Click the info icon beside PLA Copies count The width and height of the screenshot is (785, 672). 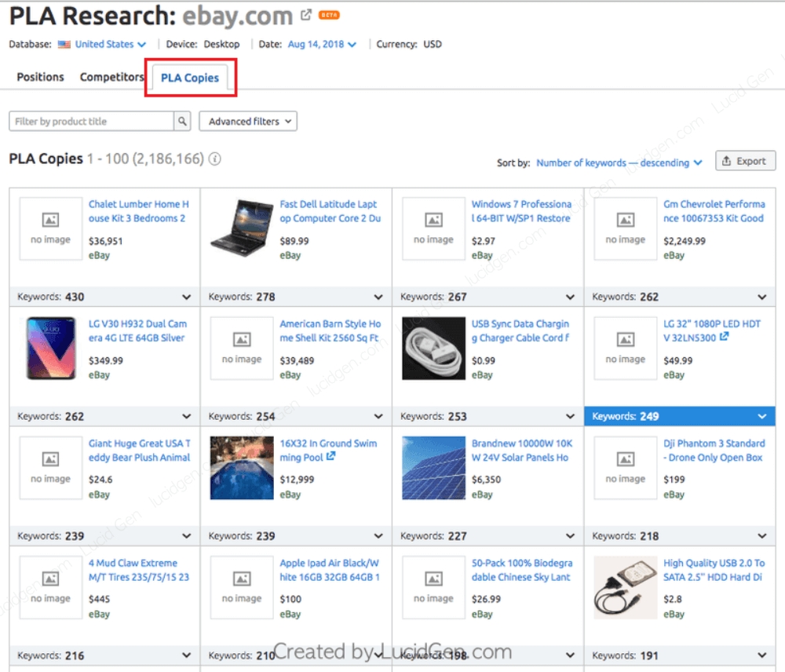214,159
